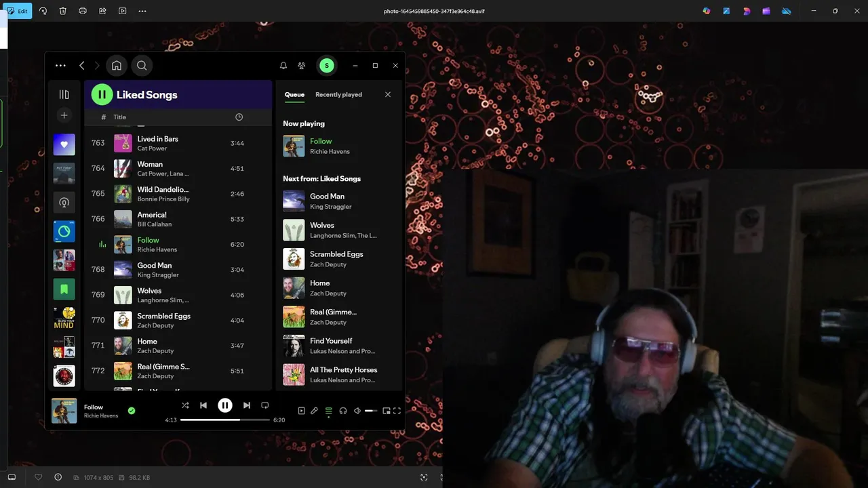Adjust the Spotify volume slider

tap(371, 411)
